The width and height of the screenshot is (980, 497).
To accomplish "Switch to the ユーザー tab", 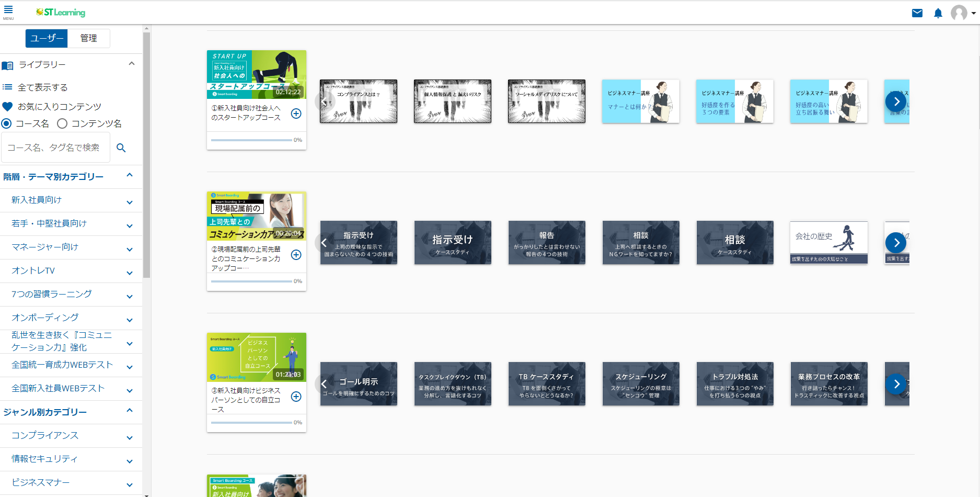I will (x=47, y=38).
